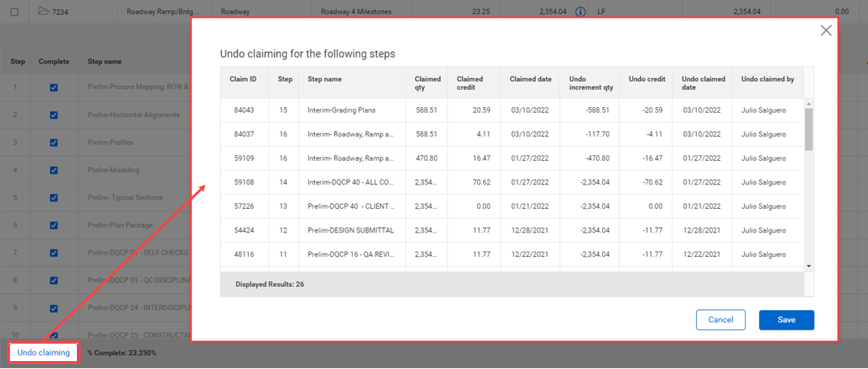This screenshot has width=868, height=369.
Task: Click the info icon beside 2,354.04
Action: (580, 12)
